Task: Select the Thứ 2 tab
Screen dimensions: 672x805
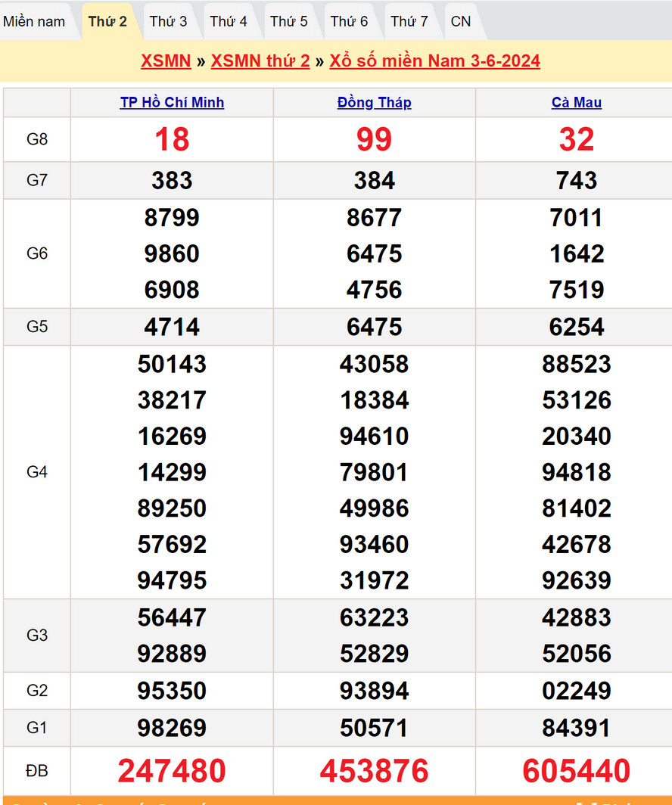Action: tap(107, 21)
